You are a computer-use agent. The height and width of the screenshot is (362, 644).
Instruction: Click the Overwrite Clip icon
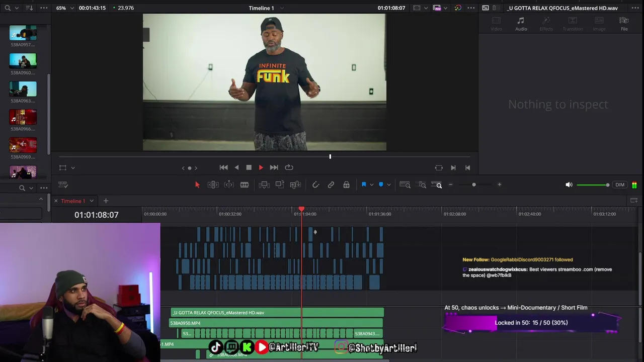[x=280, y=185]
